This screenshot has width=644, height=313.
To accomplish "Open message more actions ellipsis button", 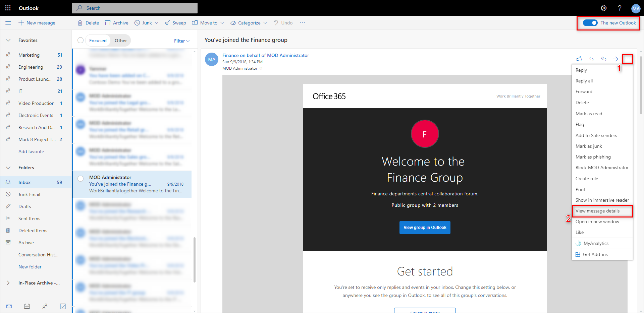I will coord(628,59).
